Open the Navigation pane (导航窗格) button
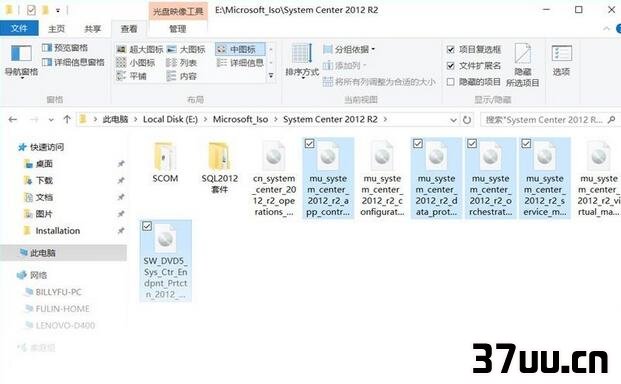 pos(21,61)
